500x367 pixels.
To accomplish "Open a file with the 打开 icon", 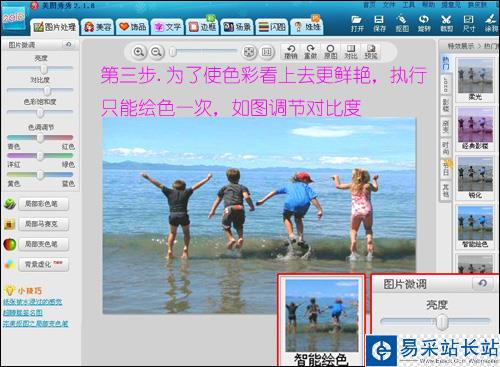I will coord(357,23).
